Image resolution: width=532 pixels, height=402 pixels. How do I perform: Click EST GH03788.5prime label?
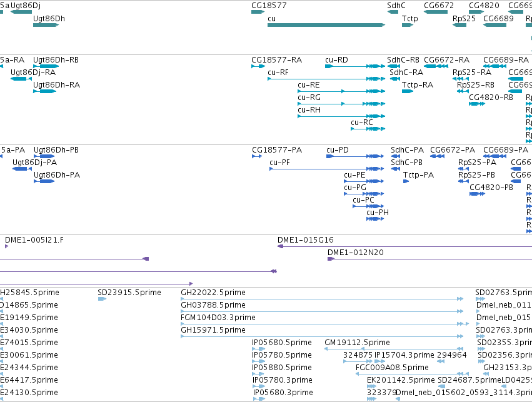point(213,305)
